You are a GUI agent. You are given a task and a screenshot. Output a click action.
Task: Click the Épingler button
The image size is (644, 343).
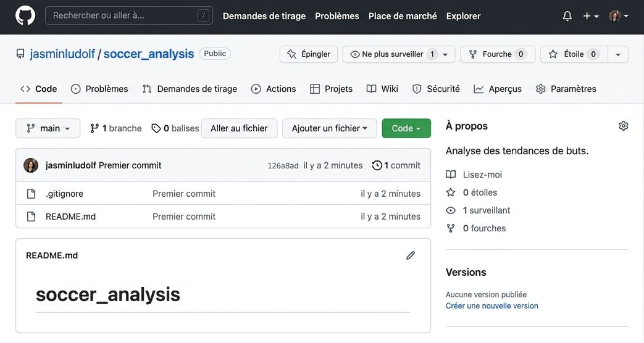(309, 54)
